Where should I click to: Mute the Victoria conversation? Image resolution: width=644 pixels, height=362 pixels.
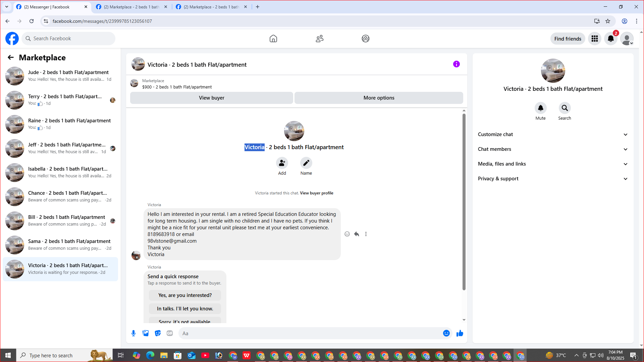tap(540, 108)
